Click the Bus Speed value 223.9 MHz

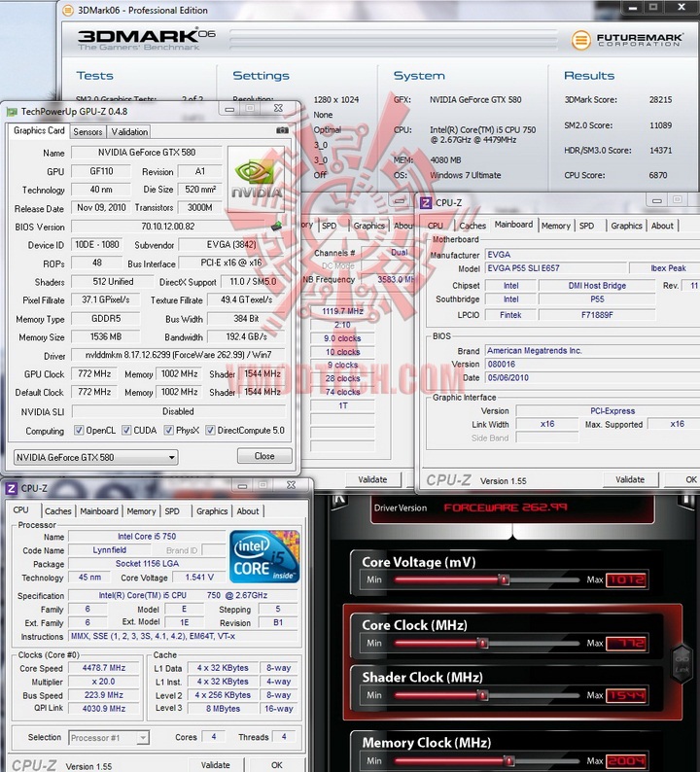(104, 694)
